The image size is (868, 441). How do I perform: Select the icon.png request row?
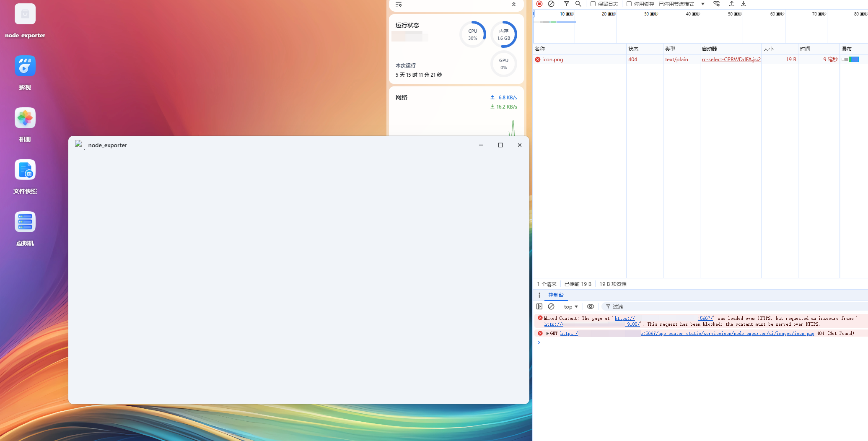700,60
